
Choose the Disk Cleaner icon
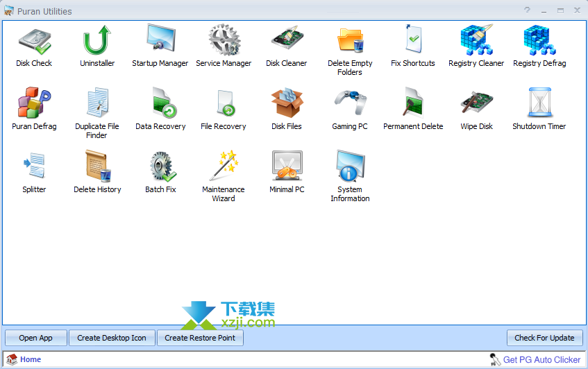pos(287,37)
